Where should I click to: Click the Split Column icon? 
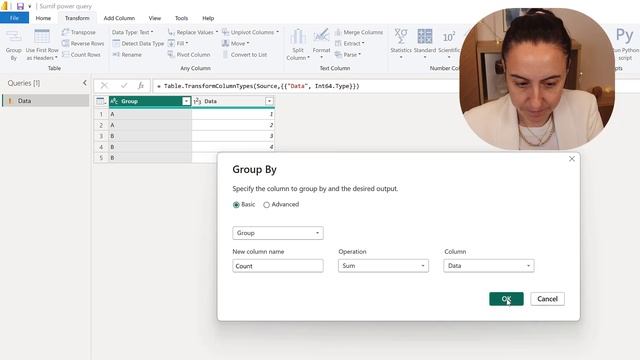(x=298, y=37)
